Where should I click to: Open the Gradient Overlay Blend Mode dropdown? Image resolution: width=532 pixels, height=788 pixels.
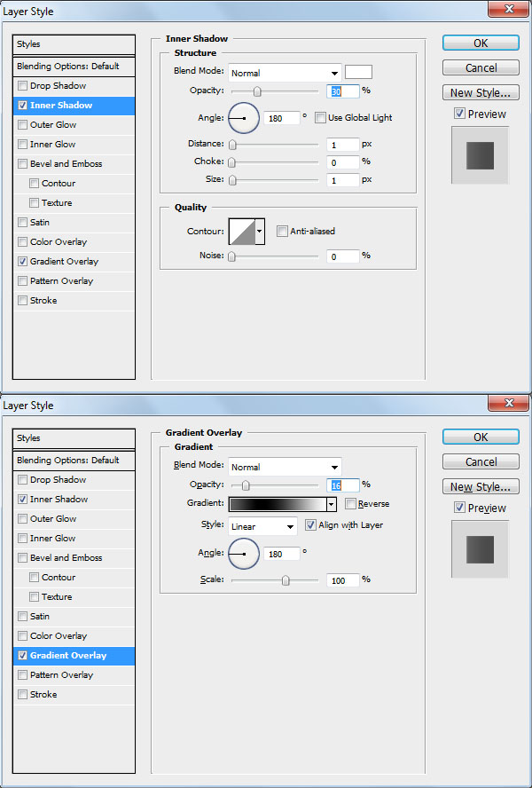[x=285, y=467]
